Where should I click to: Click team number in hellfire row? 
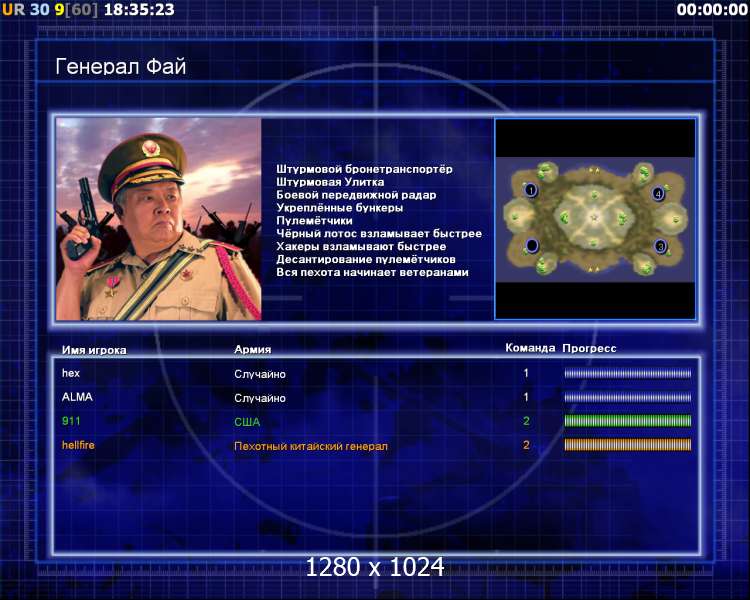pos(526,445)
